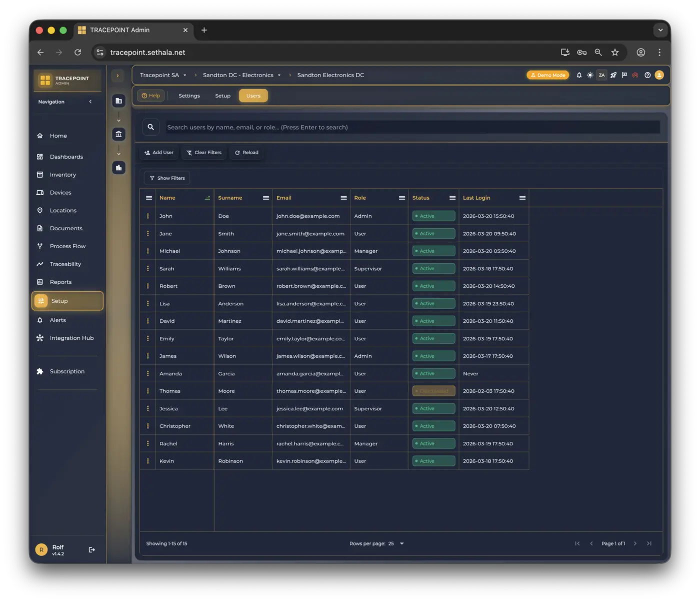This screenshot has width=700, height=602.
Task: Click the notification bell icon
Action: pos(579,75)
